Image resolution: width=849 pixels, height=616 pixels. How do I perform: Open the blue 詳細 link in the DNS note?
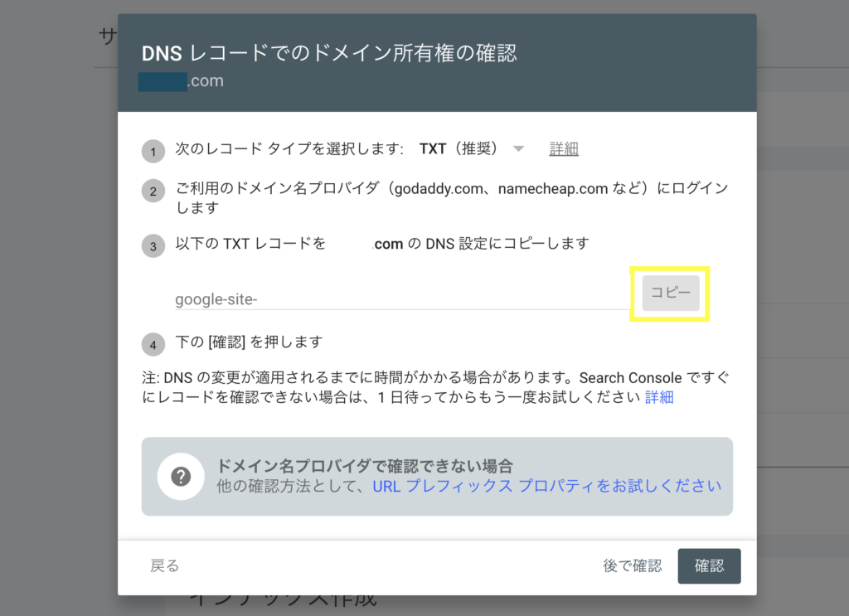[659, 397]
